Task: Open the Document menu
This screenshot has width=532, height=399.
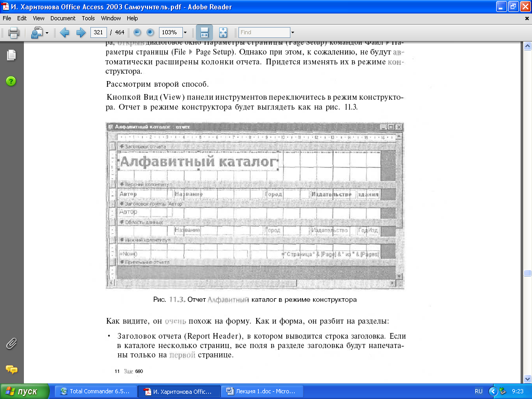Action: (63, 18)
